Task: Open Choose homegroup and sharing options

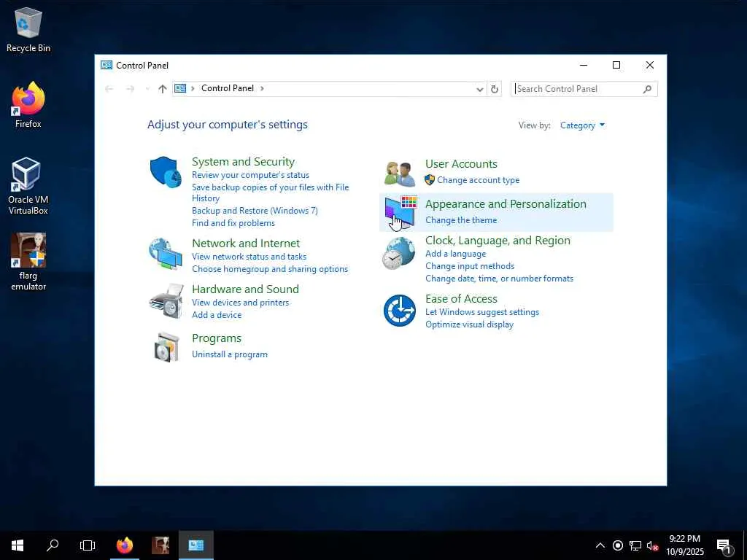Action: pyautogui.click(x=270, y=269)
